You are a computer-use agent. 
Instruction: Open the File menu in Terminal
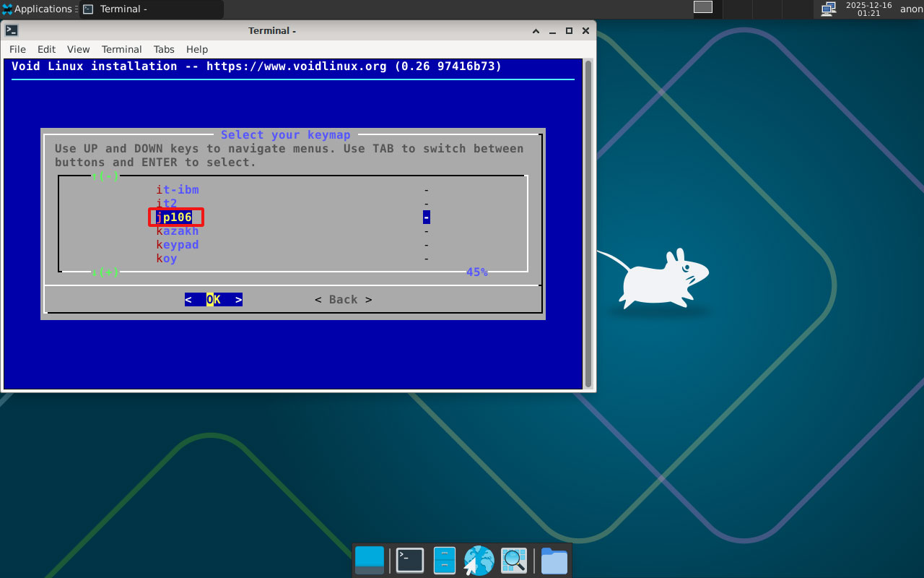[x=17, y=49]
